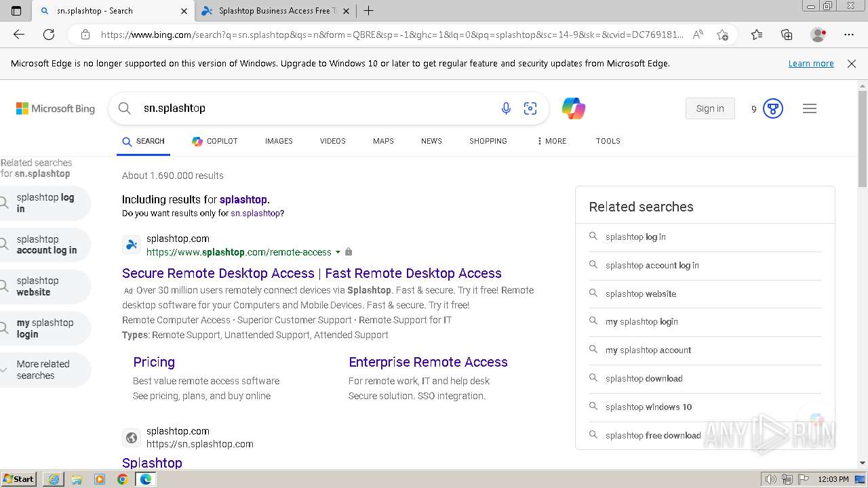
Task: Switch to the IMAGES tab
Action: (x=279, y=141)
